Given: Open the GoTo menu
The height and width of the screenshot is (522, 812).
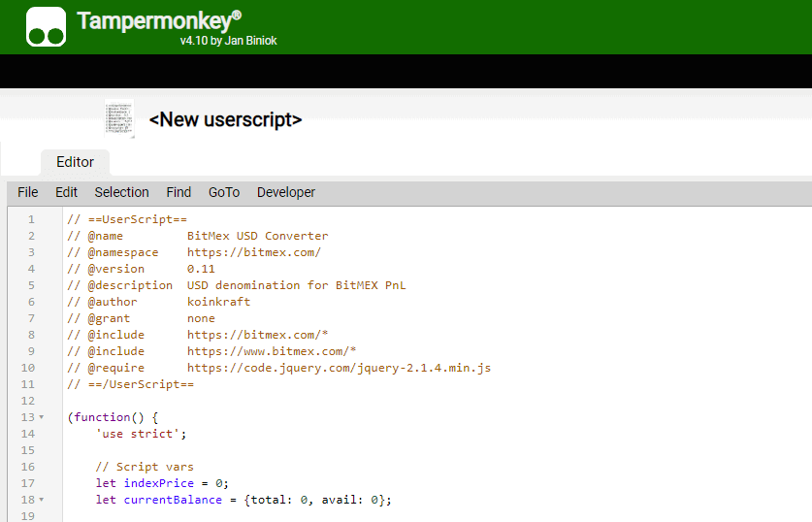Looking at the screenshot, I should click(224, 192).
